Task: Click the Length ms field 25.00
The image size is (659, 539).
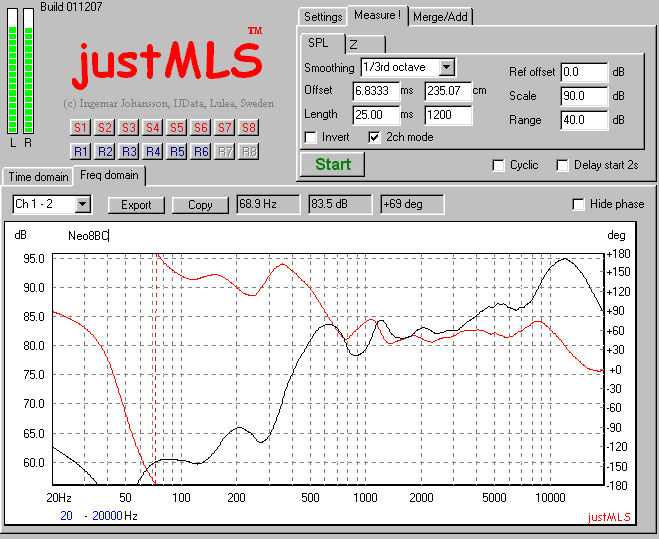Action: 376,115
